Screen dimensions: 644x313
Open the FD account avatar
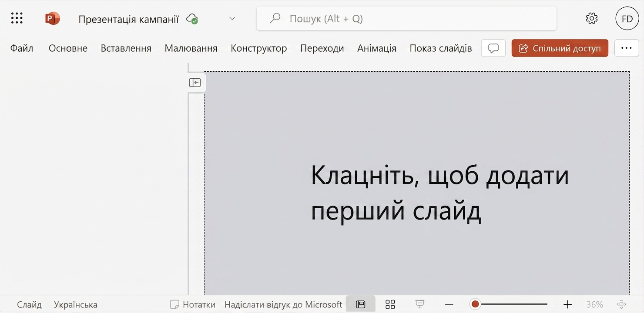click(x=627, y=19)
